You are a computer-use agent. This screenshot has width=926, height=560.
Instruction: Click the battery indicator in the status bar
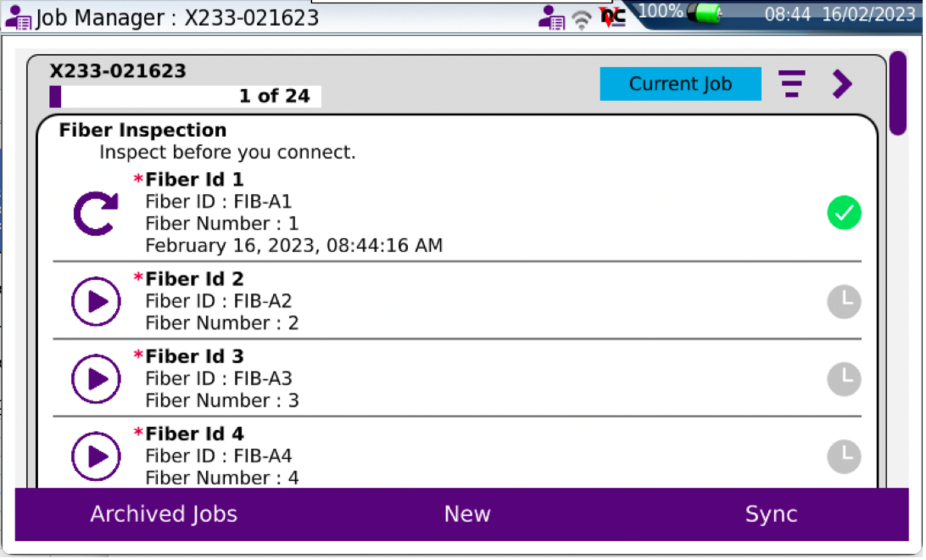[x=707, y=13]
